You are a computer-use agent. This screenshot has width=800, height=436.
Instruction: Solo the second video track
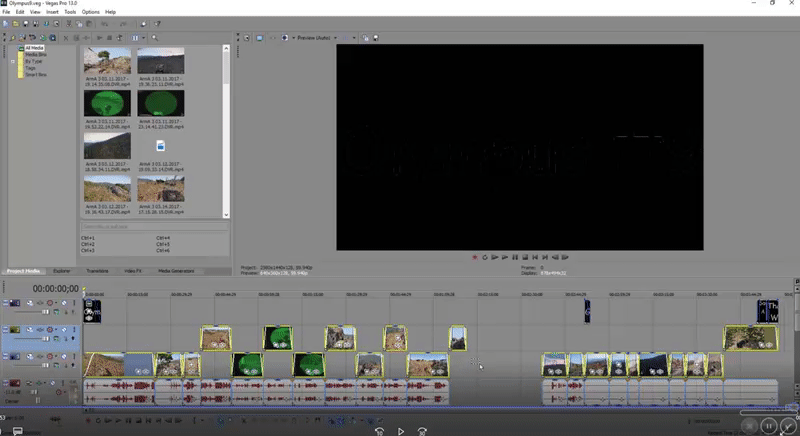click(74, 329)
